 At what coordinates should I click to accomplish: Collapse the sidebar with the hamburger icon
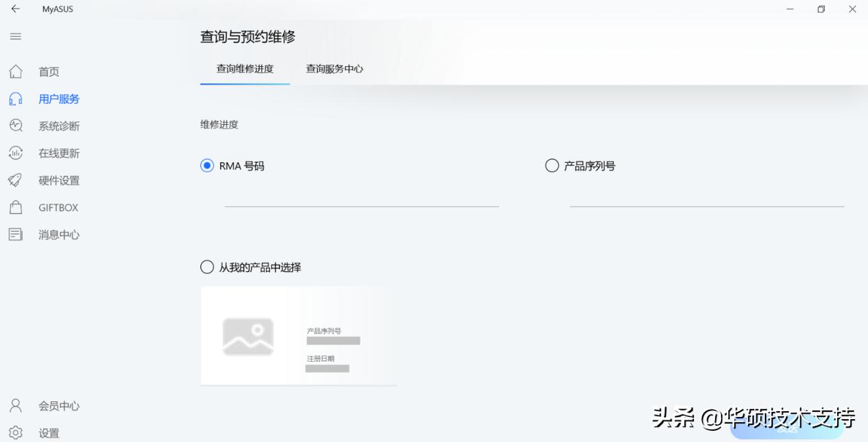[16, 36]
